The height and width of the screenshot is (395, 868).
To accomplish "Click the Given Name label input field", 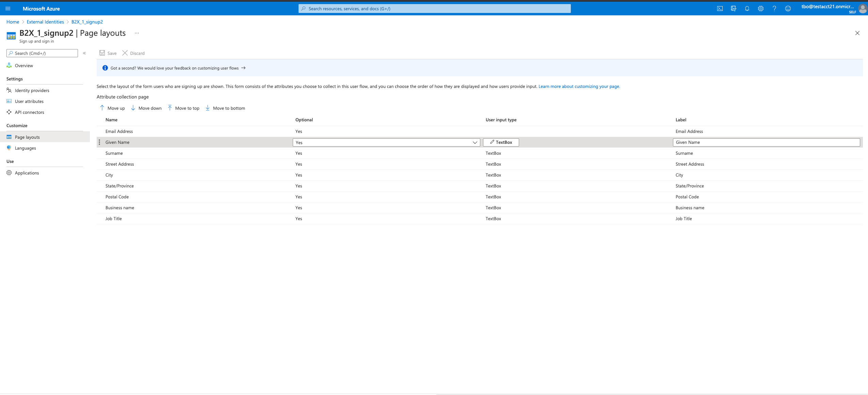I will pos(766,142).
